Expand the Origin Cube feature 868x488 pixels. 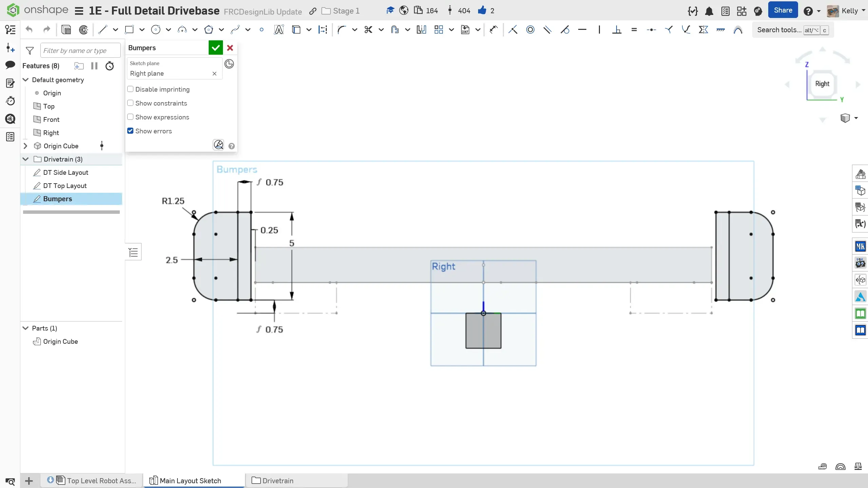pyautogui.click(x=25, y=146)
